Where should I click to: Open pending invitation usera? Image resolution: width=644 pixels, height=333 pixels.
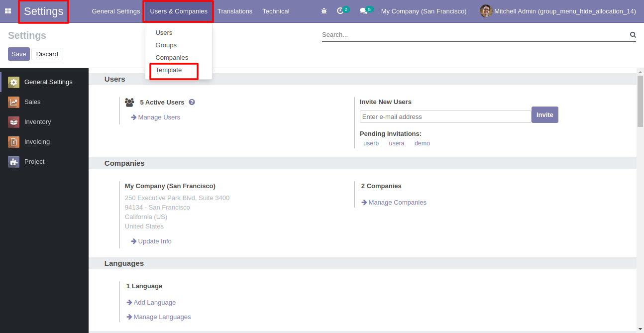pyautogui.click(x=397, y=143)
